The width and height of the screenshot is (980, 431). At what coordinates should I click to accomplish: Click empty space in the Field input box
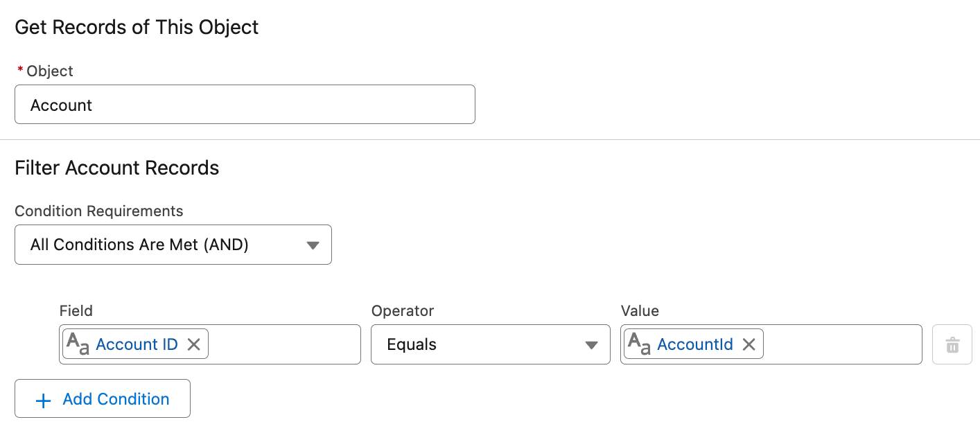tap(283, 344)
